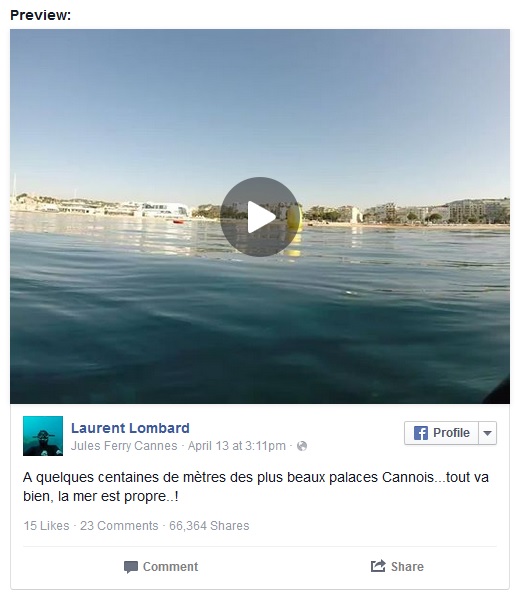Click the Facebook 'f' logo icon
Image resolution: width=521 pixels, height=610 pixels.
(421, 433)
